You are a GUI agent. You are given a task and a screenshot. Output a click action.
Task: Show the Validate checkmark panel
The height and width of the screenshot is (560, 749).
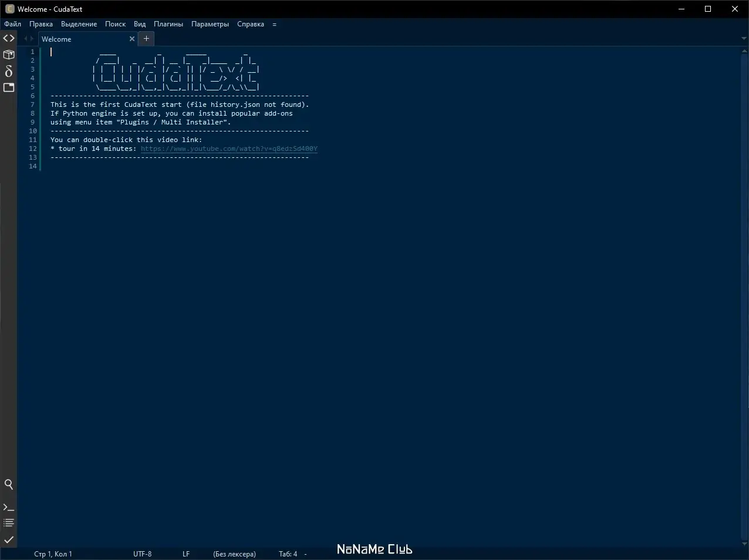(9, 539)
